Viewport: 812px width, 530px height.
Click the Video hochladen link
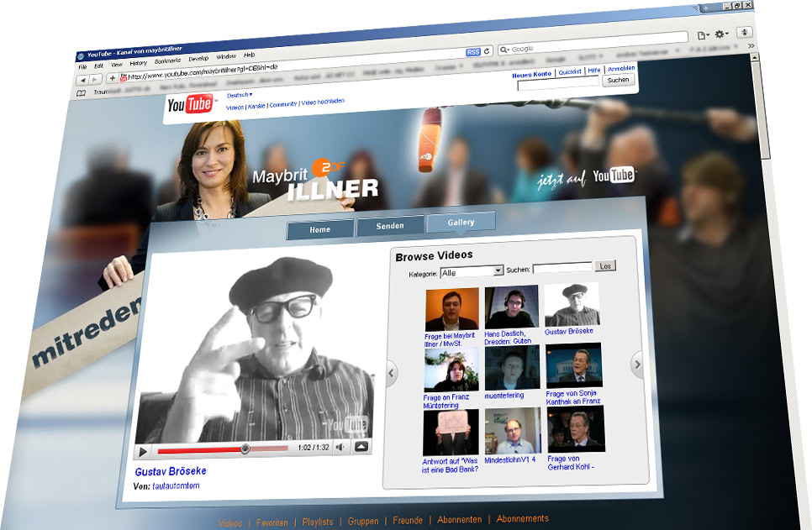tap(323, 102)
